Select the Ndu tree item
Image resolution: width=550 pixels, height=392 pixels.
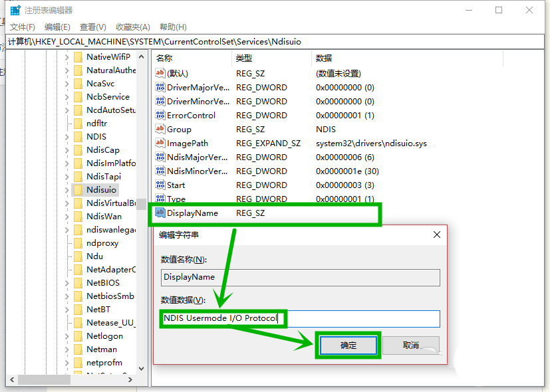[x=94, y=256]
